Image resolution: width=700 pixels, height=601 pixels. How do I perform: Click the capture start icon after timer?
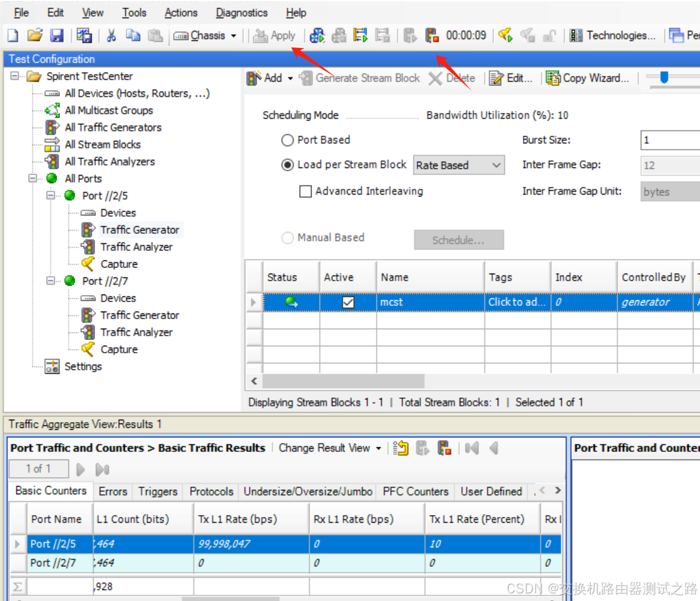(505, 35)
